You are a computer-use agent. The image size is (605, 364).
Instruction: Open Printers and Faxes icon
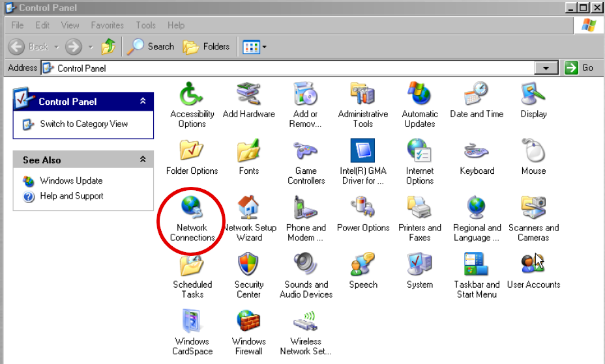click(x=419, y=209)
